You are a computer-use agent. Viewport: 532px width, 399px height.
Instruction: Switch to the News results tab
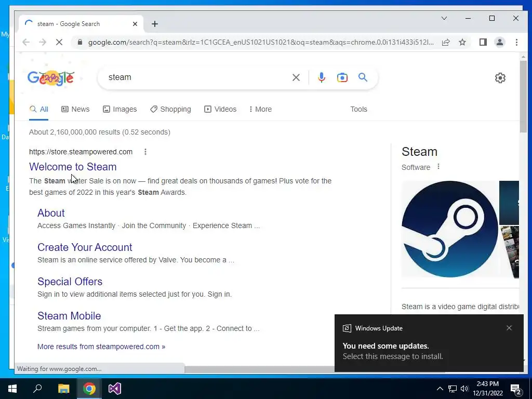75,109
